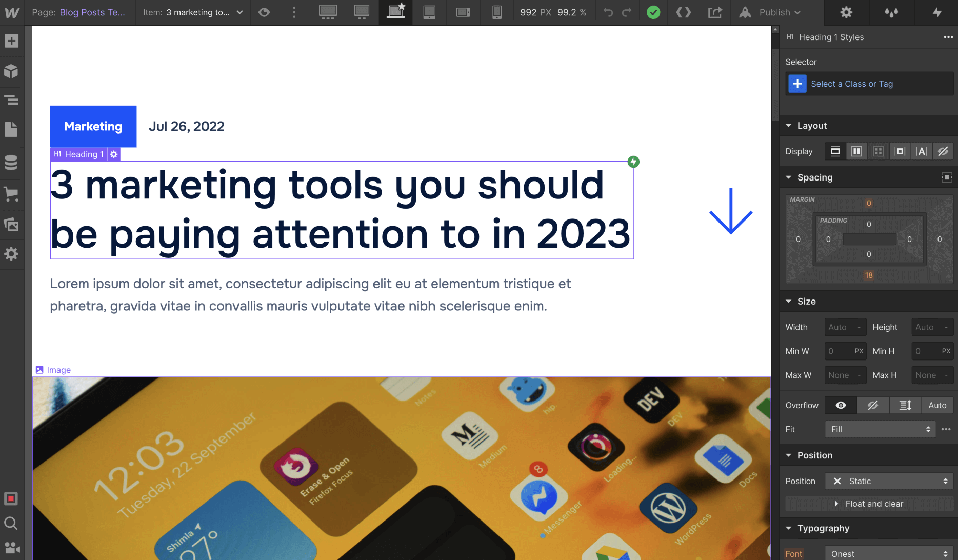
Task: Open the Navigator panel
Action: coord(11,100)
